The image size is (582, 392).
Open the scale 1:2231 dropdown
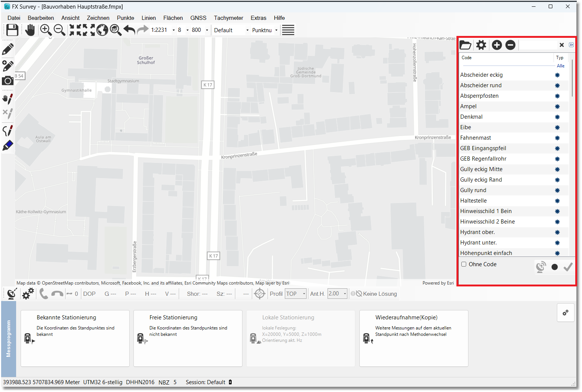pyautogui.click(x=174, y=30)
